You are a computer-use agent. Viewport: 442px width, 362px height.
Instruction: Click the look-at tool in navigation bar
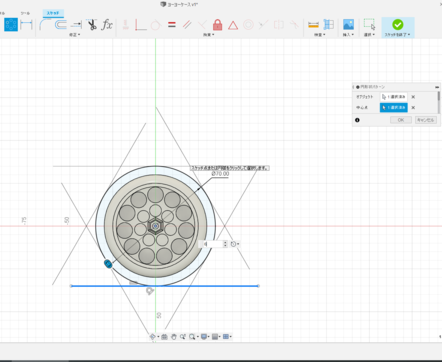click(164, 337)
